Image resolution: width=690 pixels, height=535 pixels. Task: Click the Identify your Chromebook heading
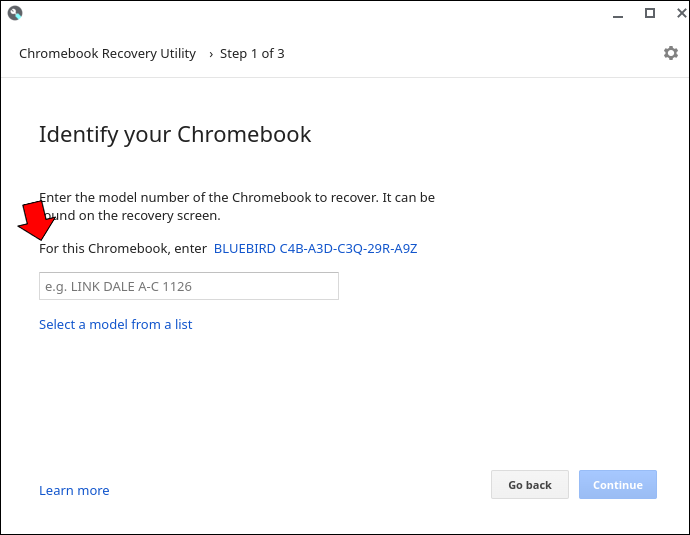tap(175, 135)
